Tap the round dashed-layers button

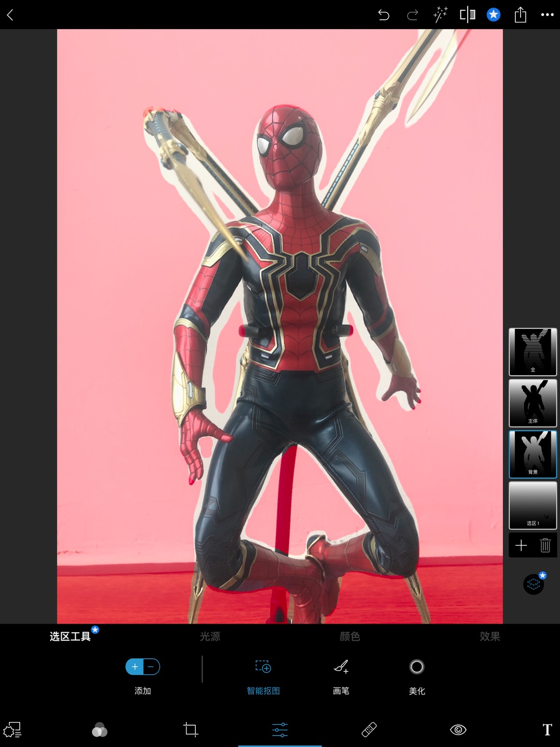click(x=534, y=584)
